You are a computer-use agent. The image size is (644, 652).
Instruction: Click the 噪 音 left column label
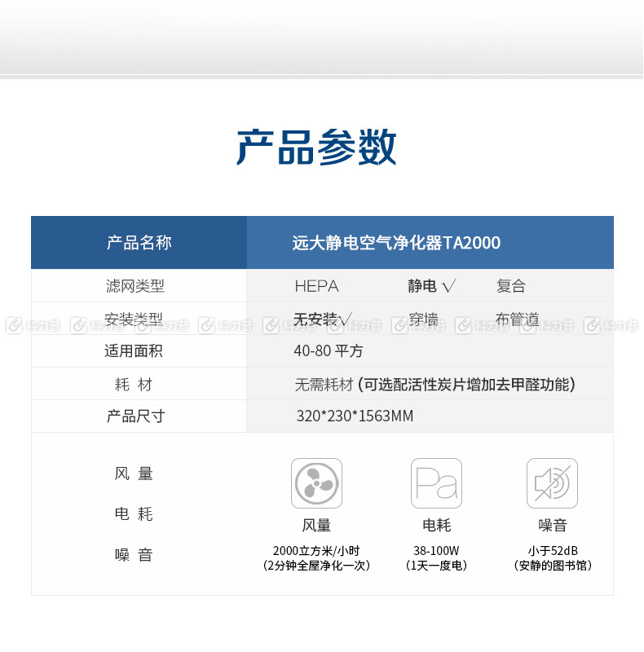pyautogui.click(x=134, y=555)
